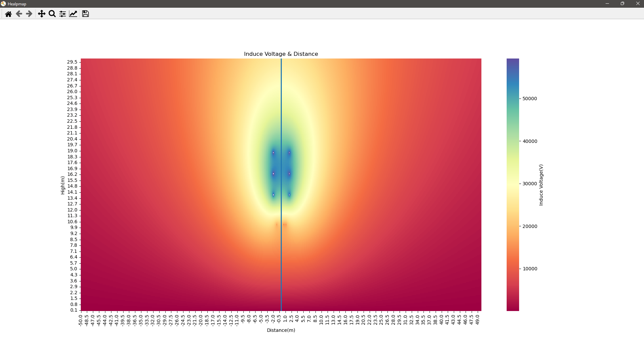Open Configure subplots settings
Screen dimensions: 644x347
tap(63, 14)
